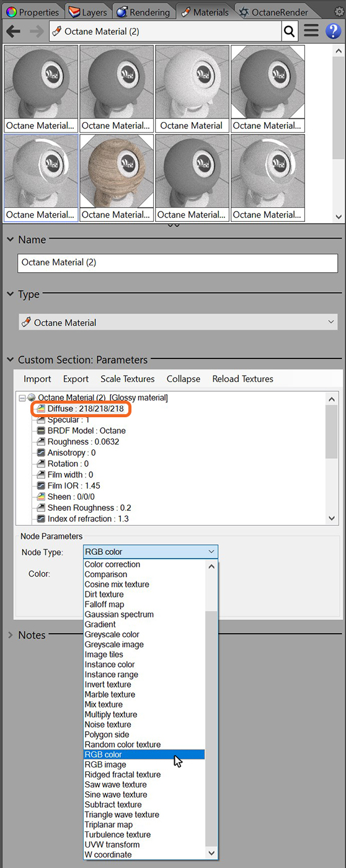The height and width of the screenshot is (868, 346).
Task: Click the Anisotropy node icon
Action: point(41,453)
